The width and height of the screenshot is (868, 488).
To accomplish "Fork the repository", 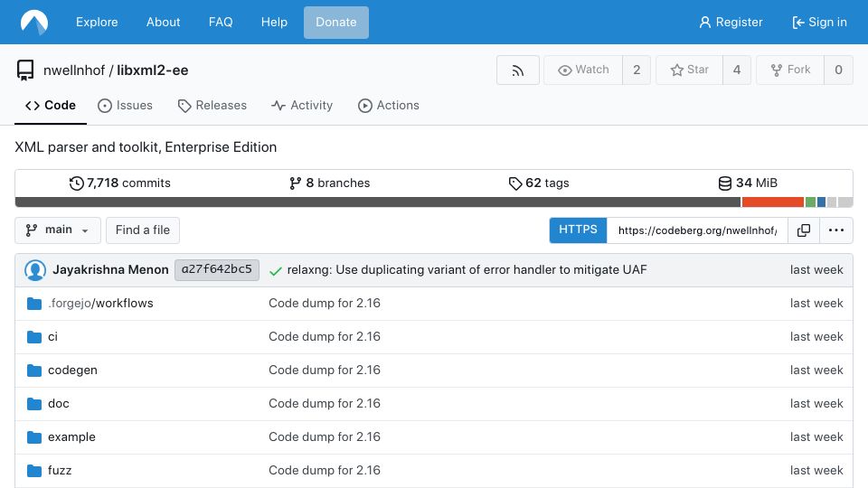I will (790, 70).
